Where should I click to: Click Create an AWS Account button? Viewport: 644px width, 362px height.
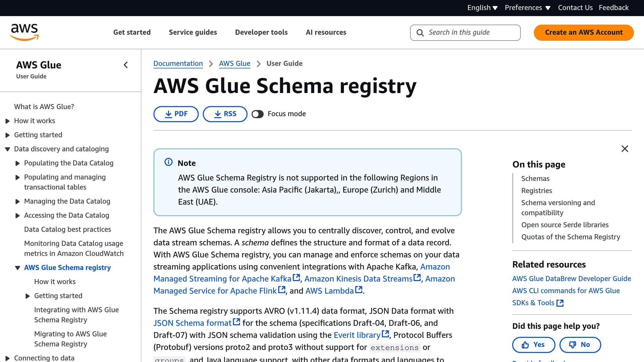pyautogui.click(x=584, y=32)
